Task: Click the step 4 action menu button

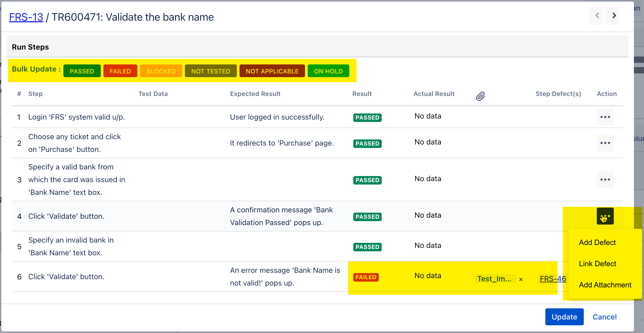Action: pos(605,216)
